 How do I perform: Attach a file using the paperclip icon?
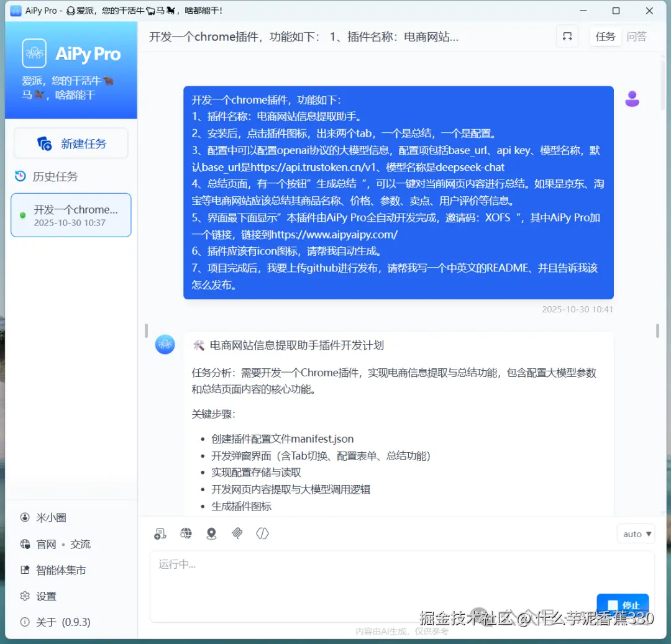click(237, 533)
